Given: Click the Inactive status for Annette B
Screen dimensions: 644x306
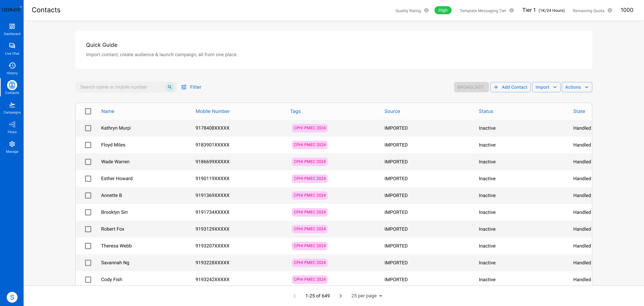Looking at the screenshot, I should (487, 195).
